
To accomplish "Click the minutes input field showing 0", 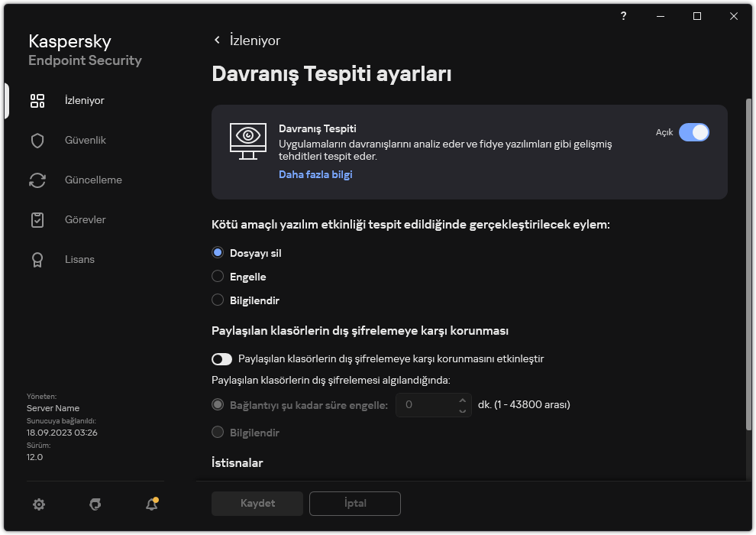I will [426, 405].
